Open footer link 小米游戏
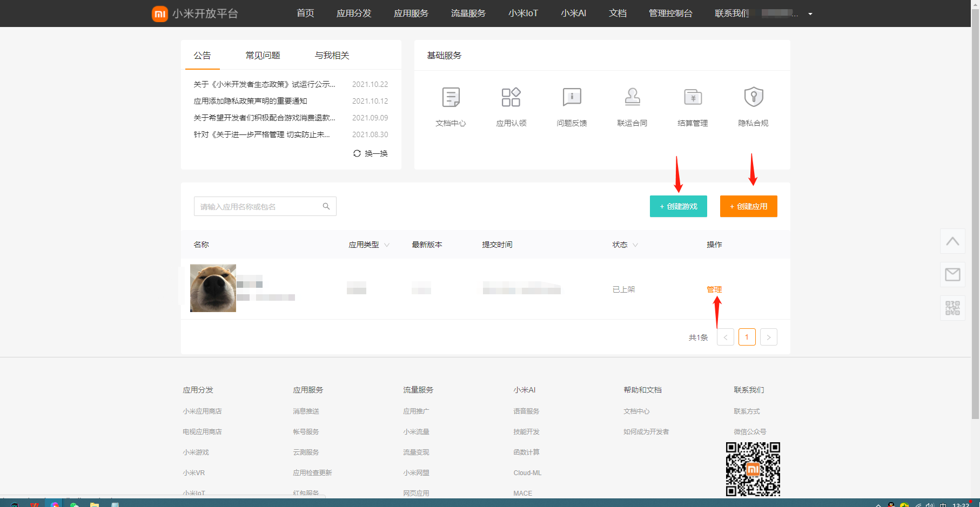The width and height of the screenshot is (980, 507). click(196, 452)
